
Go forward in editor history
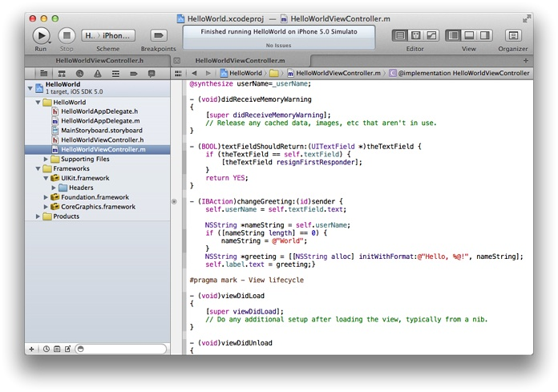pos(208,73)
